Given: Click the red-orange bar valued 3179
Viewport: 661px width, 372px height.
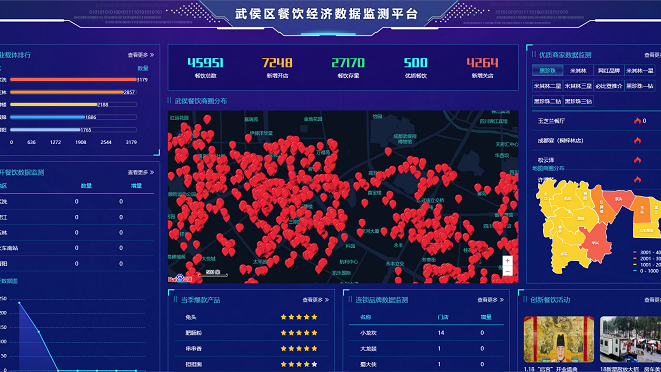Looking at the screenshot, I should click(73, 79).
